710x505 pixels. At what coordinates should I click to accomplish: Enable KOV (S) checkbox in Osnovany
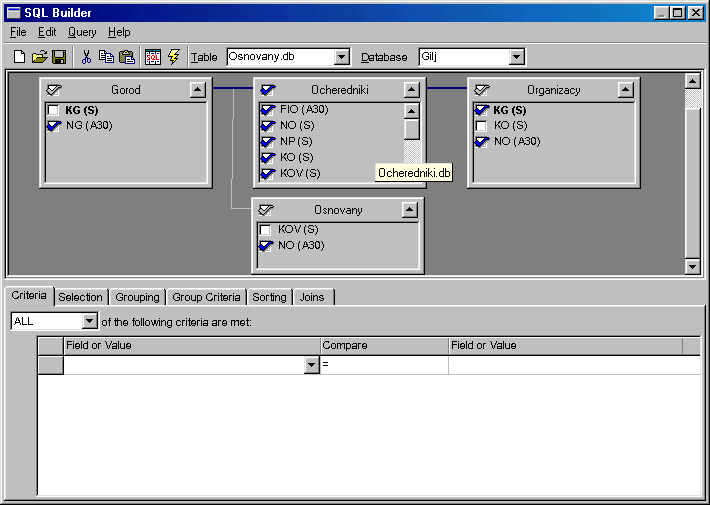coord(265,230)
